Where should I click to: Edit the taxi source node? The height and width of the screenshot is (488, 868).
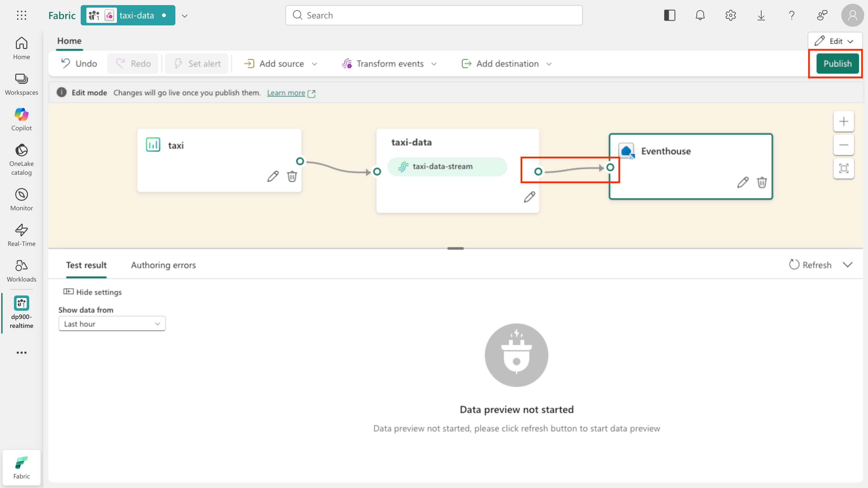273,176
